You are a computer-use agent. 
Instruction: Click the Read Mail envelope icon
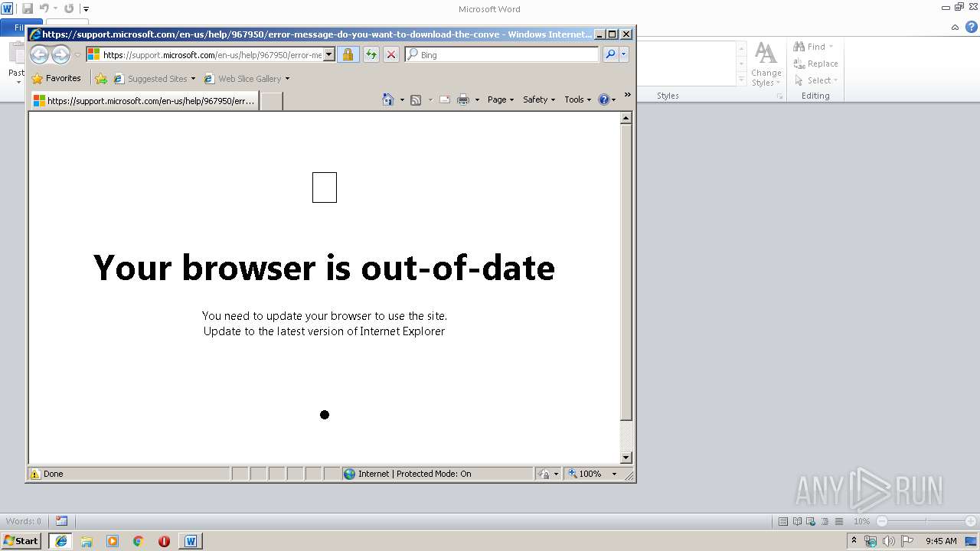[445, 99]
